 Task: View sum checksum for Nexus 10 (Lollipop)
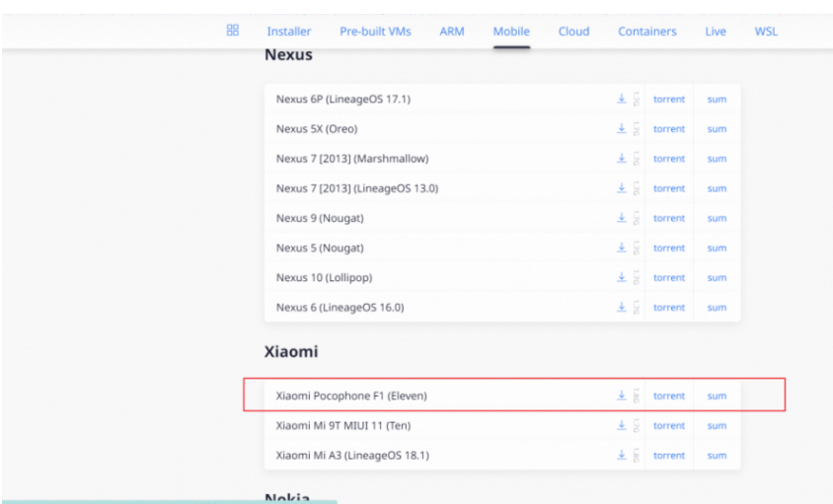pos(717,278)
